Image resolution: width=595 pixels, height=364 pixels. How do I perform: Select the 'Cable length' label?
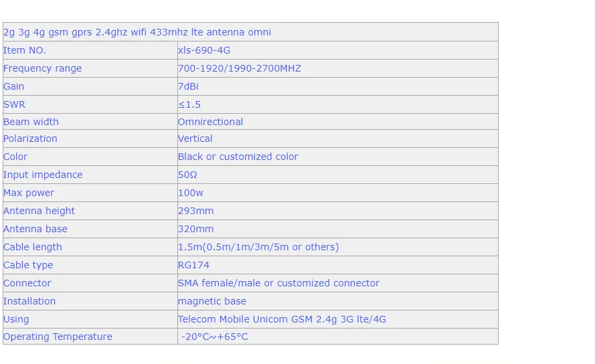[x=33, y=247]
